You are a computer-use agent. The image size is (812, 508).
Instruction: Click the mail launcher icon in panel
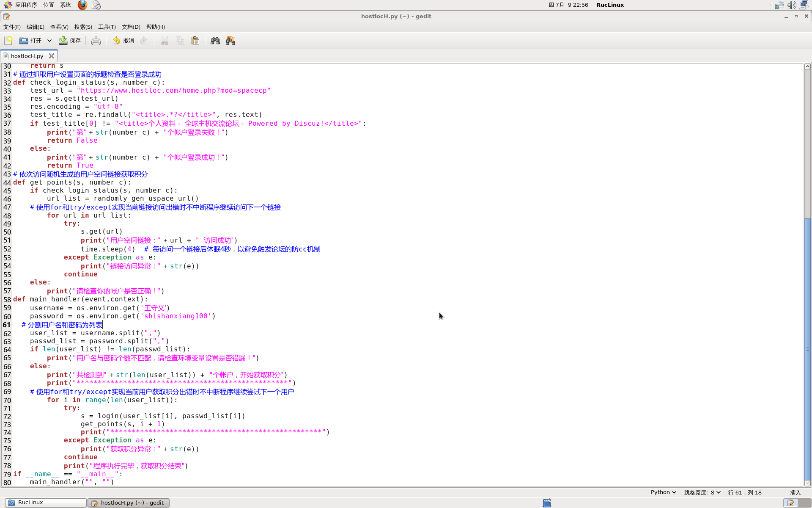pyautogui.click(x=96, y=5)
